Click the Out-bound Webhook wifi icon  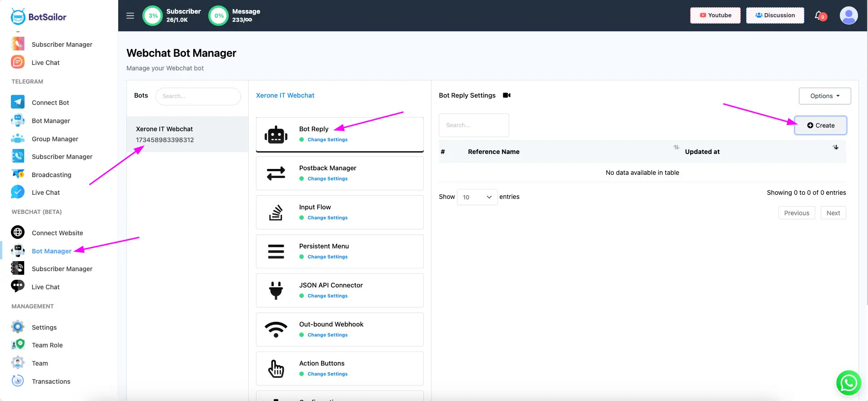tap(276, 330)
